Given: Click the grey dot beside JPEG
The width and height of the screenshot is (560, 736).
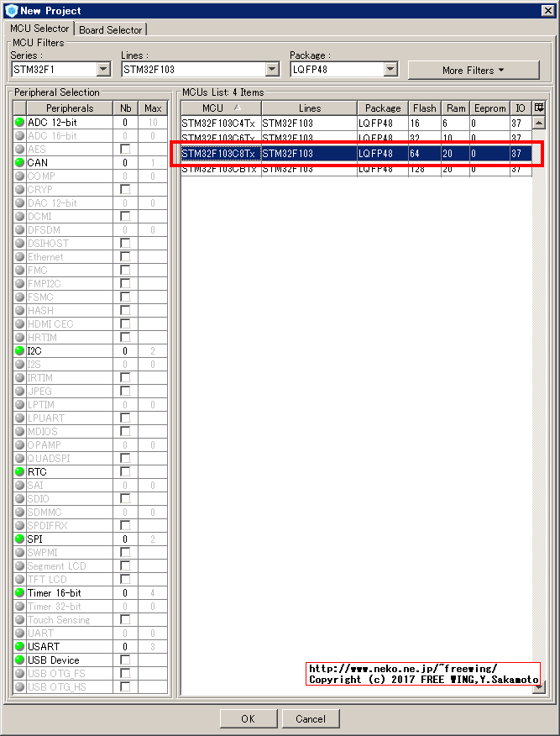Looking at the screenshot, I should [x=19, y=391].
